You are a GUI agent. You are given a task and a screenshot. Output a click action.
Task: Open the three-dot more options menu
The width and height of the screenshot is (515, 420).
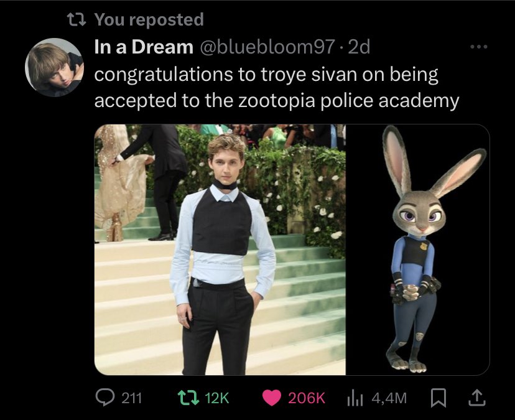coord(478,47)
